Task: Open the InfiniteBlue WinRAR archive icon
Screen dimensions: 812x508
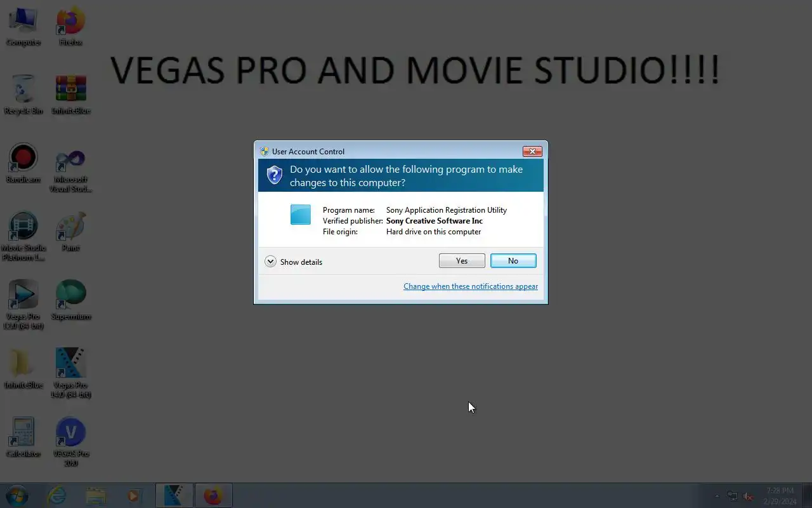Action: (x=70, y=95)
